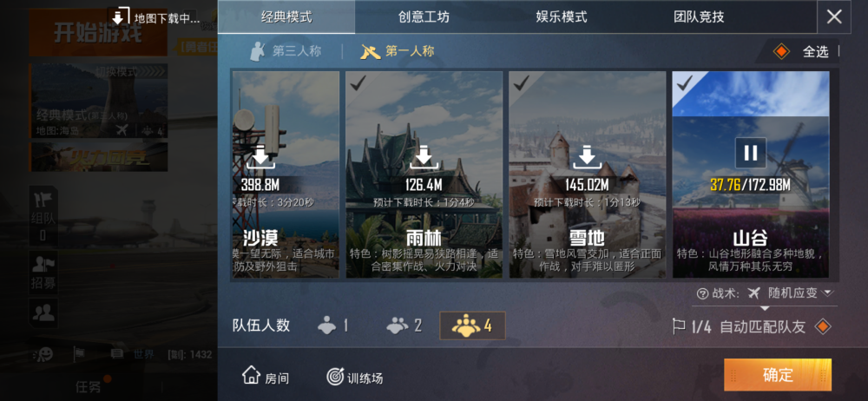Pause the 山谷 map download
The image size is (868, 401).
[751, 152]
